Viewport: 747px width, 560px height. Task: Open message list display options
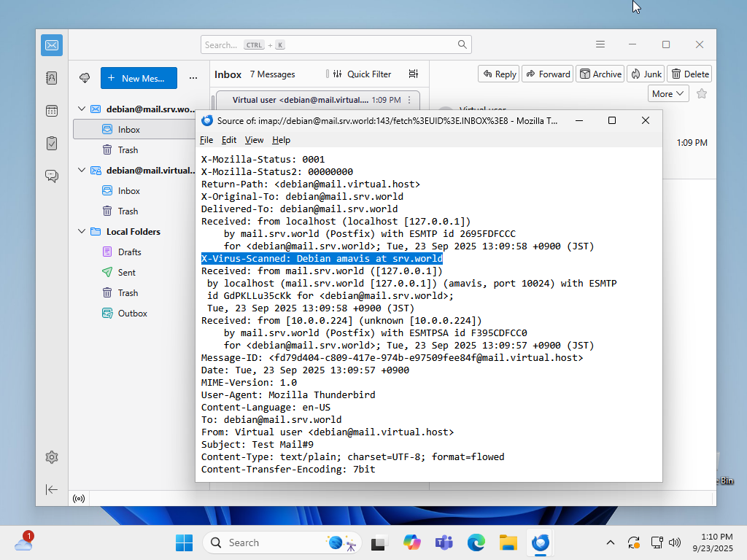pos(414,74)
